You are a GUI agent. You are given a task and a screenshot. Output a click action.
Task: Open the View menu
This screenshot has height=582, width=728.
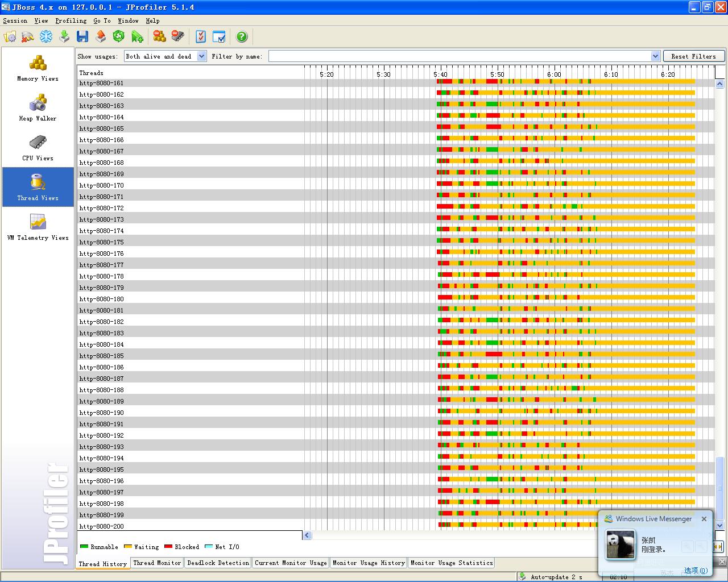[x=41, y=20]
